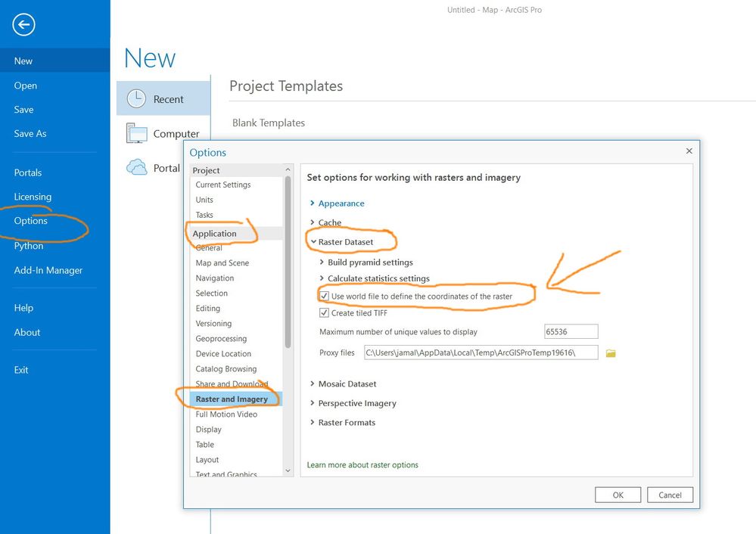Open the Licensing menu item

pyautogui.click(x=33, y=197)
